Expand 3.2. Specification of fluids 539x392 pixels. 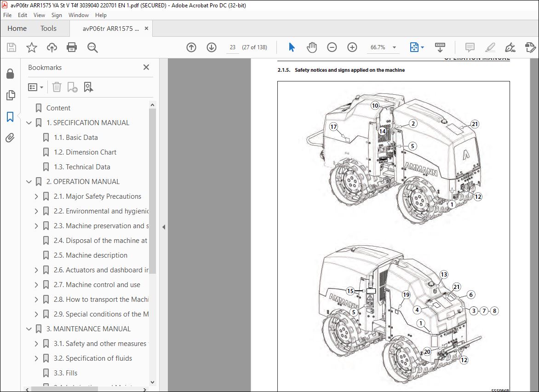36,358
